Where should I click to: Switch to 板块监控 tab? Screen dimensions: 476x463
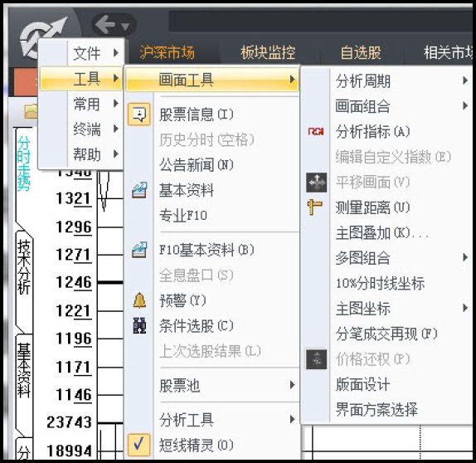[268, 52]
